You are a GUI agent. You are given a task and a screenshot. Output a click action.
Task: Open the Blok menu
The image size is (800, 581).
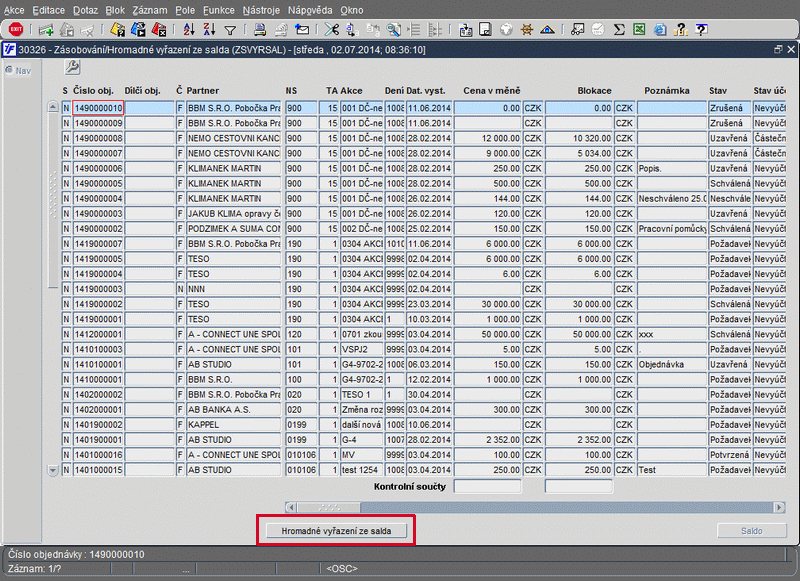(115, 10)
